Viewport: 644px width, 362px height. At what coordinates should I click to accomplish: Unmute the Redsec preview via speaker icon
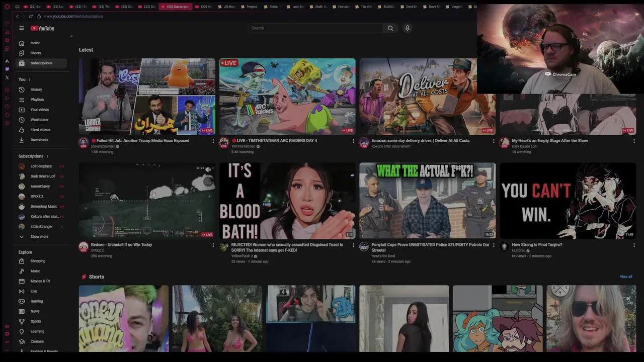point(208,170)
